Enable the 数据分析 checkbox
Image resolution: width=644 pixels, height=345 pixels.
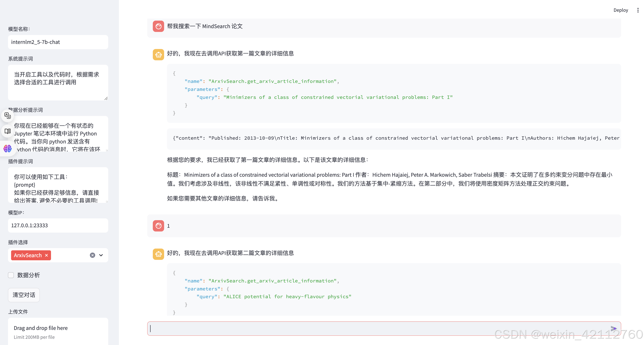[x=11, y=275]
